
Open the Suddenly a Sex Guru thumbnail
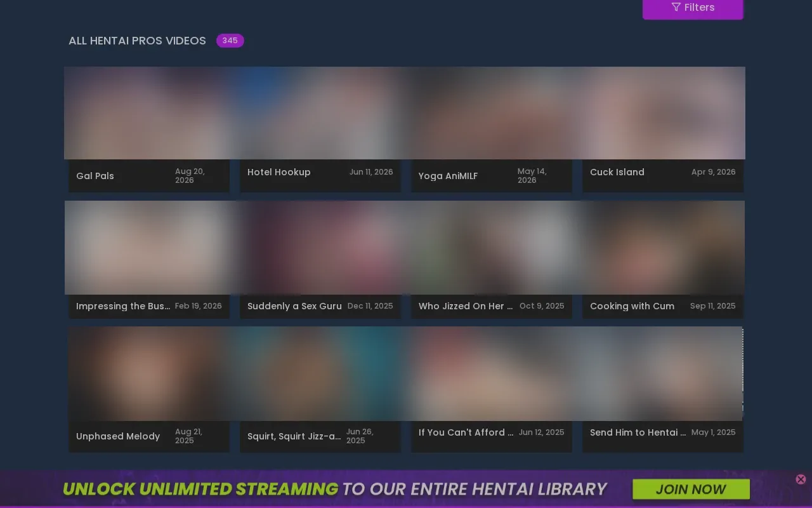(320, 248)
